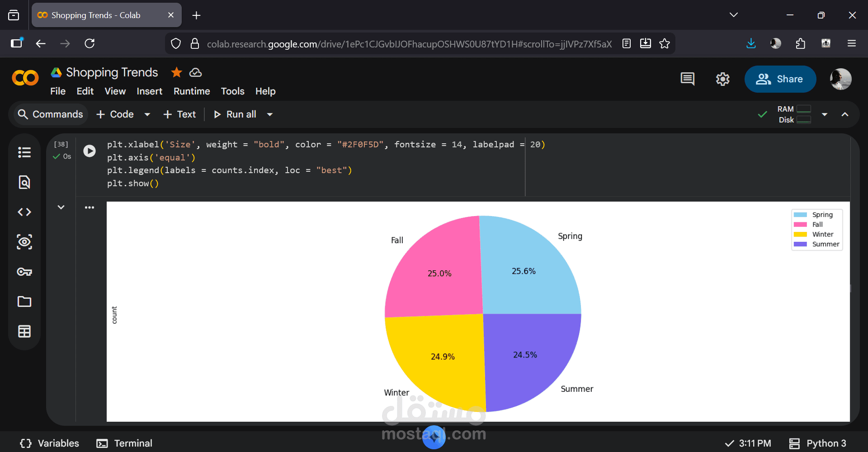Click the browser address bar URL
Image resolution: width=868 pixels, height=452 pixels.
click(x=409, y=44)
